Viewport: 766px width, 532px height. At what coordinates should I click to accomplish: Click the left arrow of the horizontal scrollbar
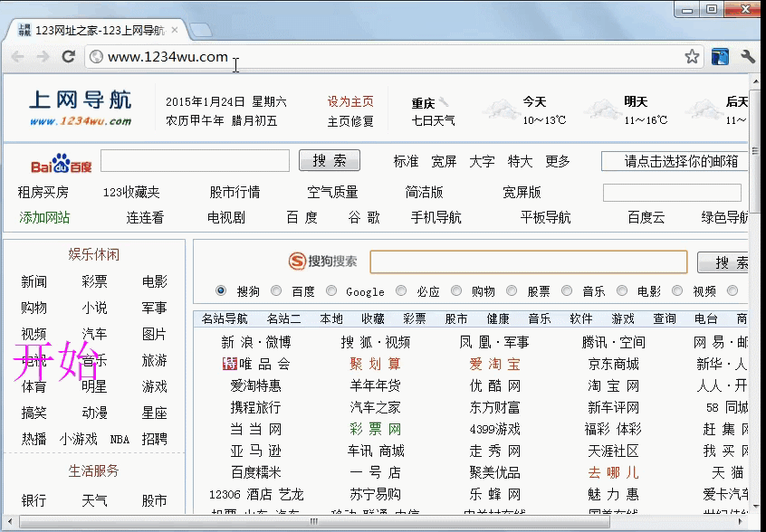tap(9, 521)
